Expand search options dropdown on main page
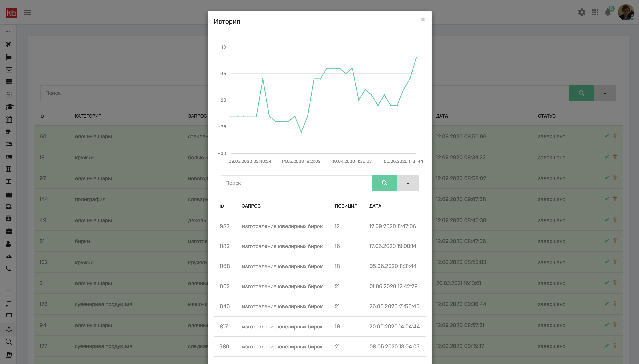The image size is (639, 364). [605, 93]
